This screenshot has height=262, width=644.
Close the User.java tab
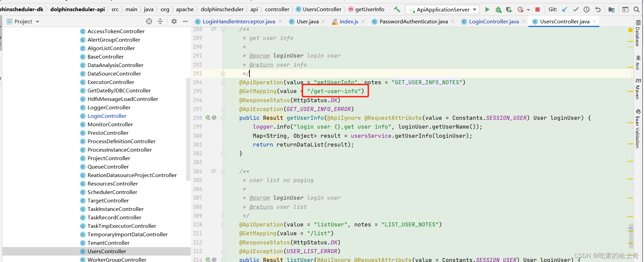[323, 21]
